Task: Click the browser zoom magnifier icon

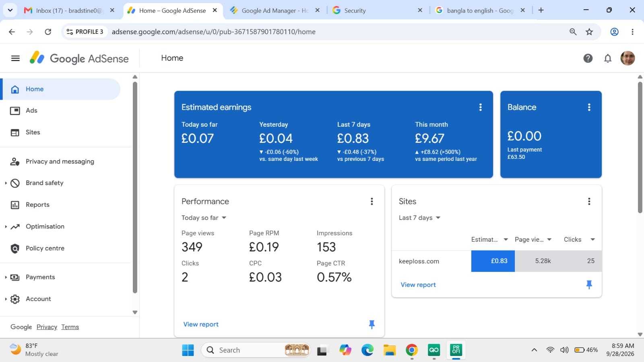Action: click(x=573, y=32)
